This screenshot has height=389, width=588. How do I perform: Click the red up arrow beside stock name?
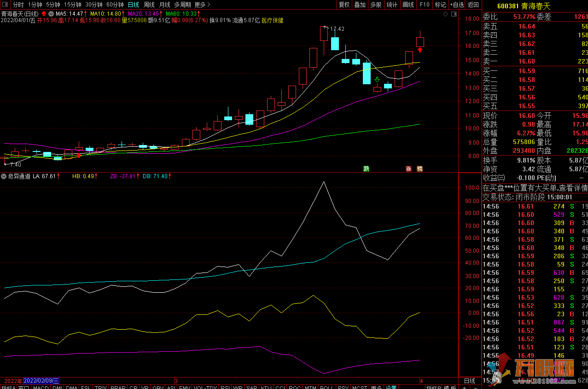pos(43,14)
